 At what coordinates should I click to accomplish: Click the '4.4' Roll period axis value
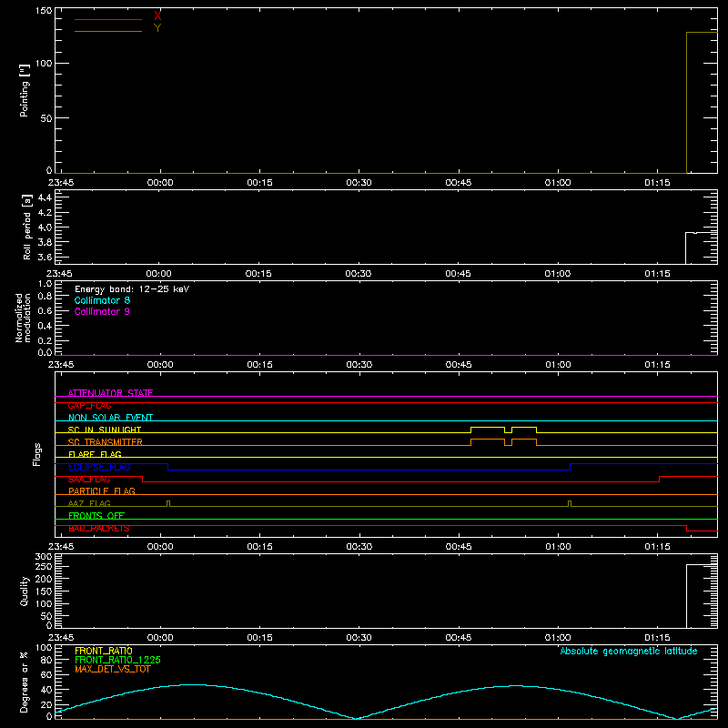click(x=45, y=197)
